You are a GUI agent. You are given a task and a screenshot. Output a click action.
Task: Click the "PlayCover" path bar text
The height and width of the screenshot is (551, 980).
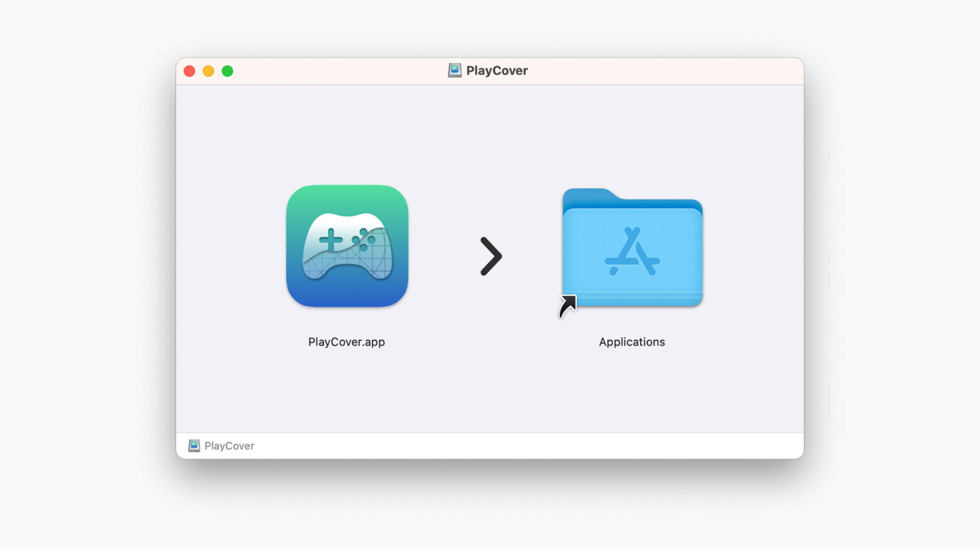coord(230,446)
